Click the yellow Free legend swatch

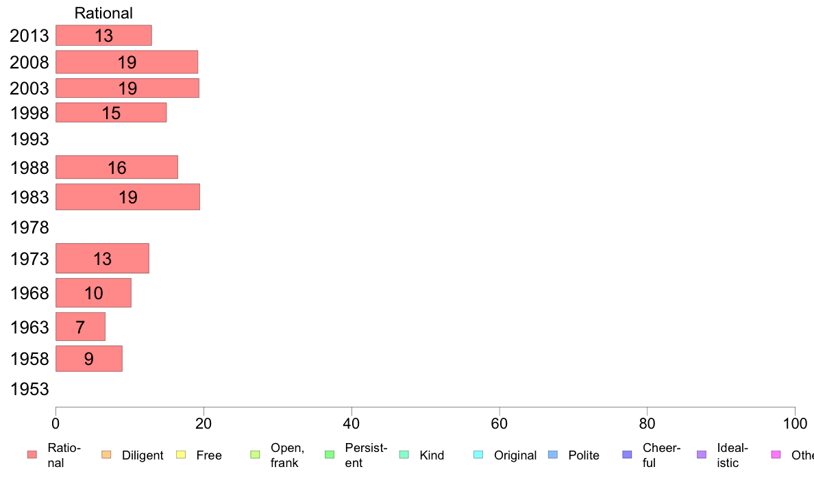click(181, 455)
